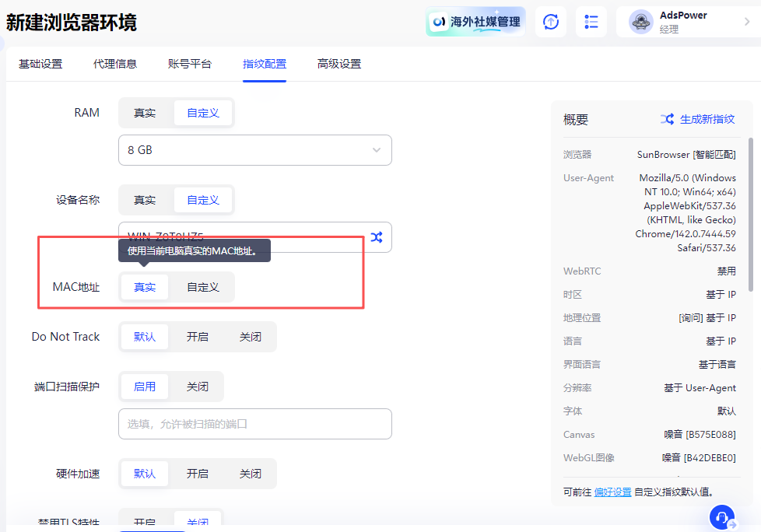Expand the AdsPower account chevron
This screenshot has height=532, width=761.
pos(747,22)
